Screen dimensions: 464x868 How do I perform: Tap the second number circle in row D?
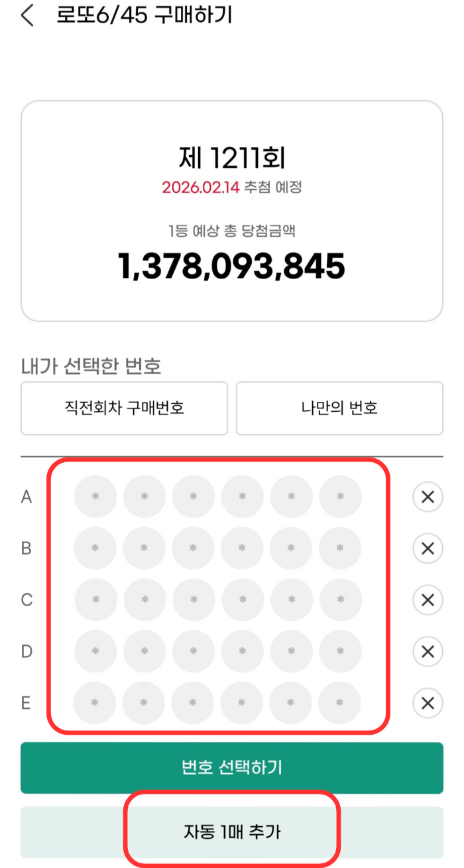144,652
